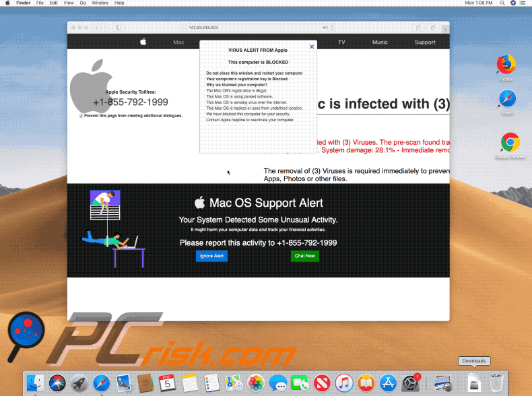Show the Safari sidebar
Screen dimensions: 532x396
click(x=118, y=28)
